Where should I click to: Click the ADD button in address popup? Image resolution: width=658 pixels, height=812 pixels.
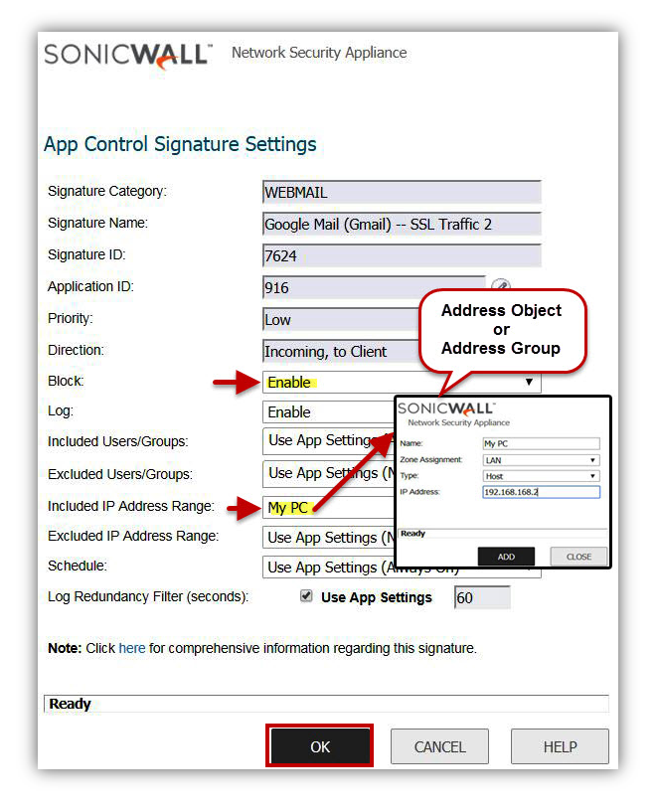click(506, 557)
